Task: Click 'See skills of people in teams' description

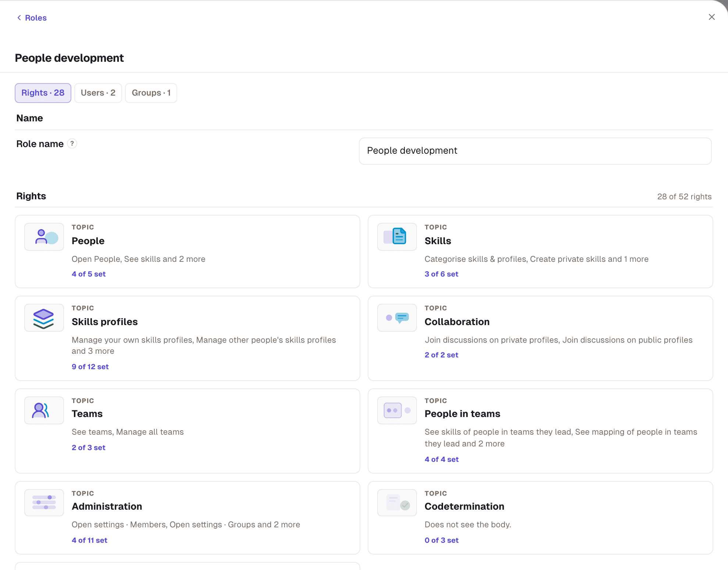Action: (x=561, y=438)
